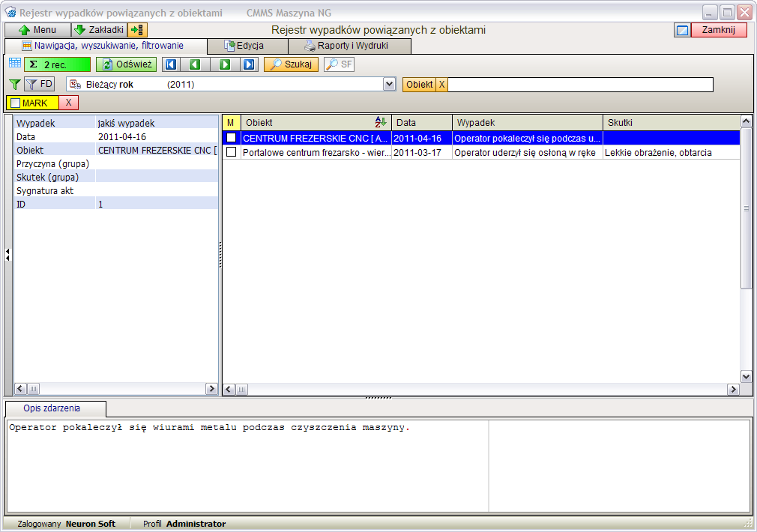Clear the Obiekt filter with X
The height and width of the screenshot is (532, 757).
(441, 85)
